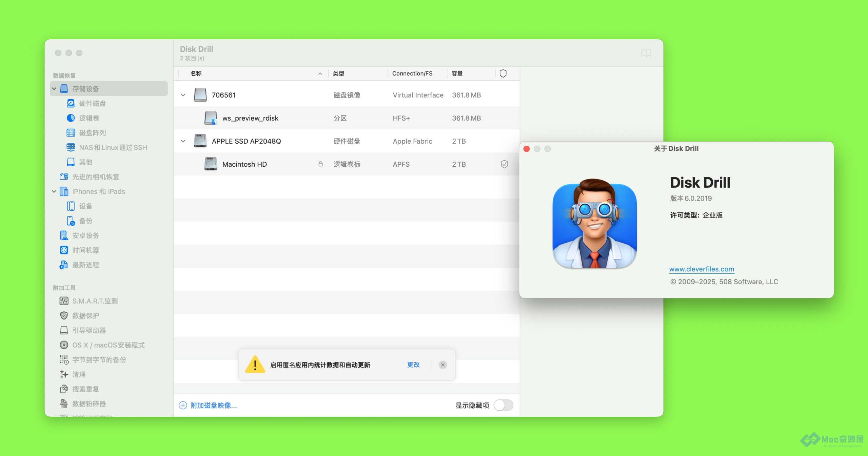Screen dimensions: 868x456
Task: Open Advanced Camera Recovery (先进的相机恢复) icon
Action: (64, 177)
